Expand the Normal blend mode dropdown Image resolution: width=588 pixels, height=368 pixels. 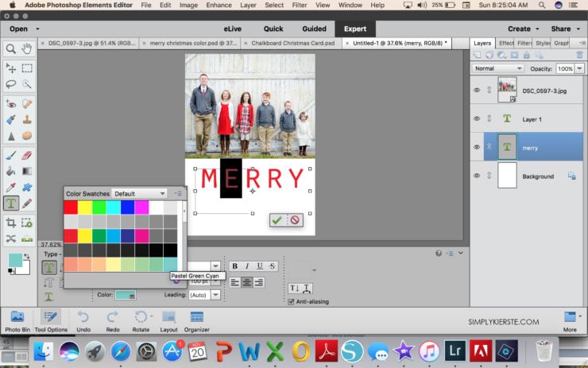[497, 69]
